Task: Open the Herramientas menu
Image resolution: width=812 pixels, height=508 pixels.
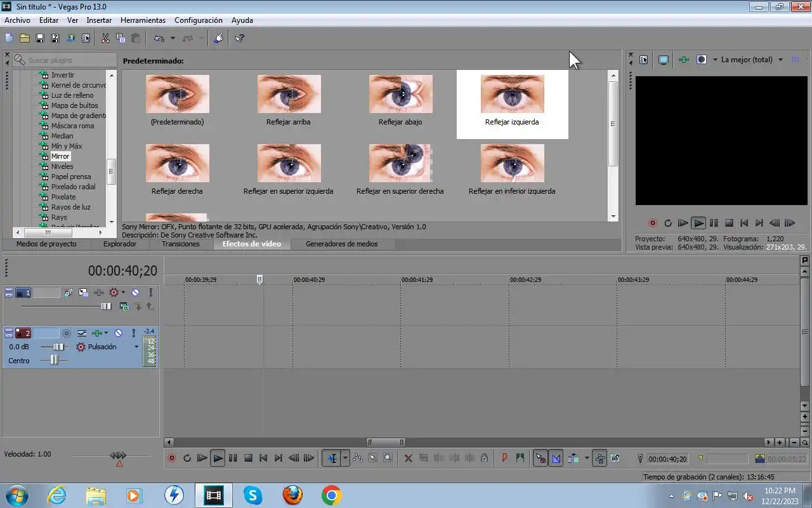Action: 143,20
